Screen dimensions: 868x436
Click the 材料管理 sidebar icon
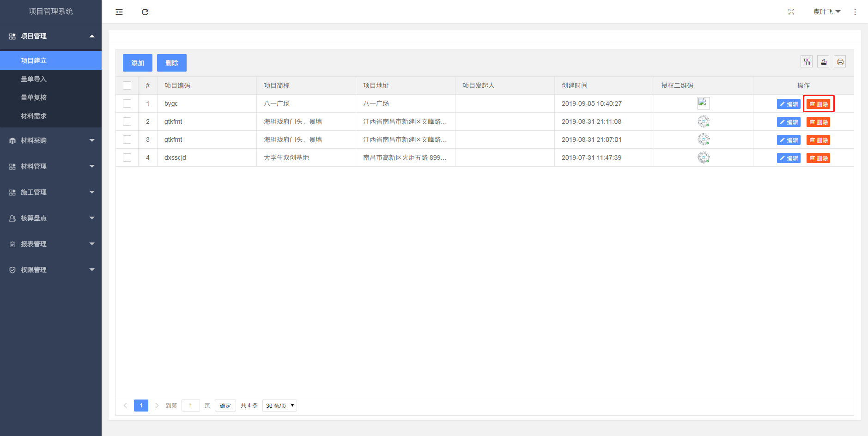click(12, 166)
